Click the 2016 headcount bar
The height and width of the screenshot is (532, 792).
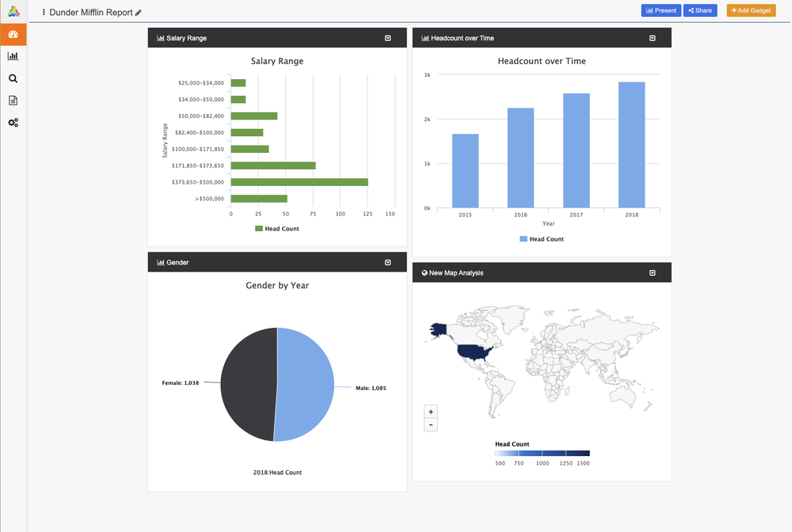click(521, 158)
